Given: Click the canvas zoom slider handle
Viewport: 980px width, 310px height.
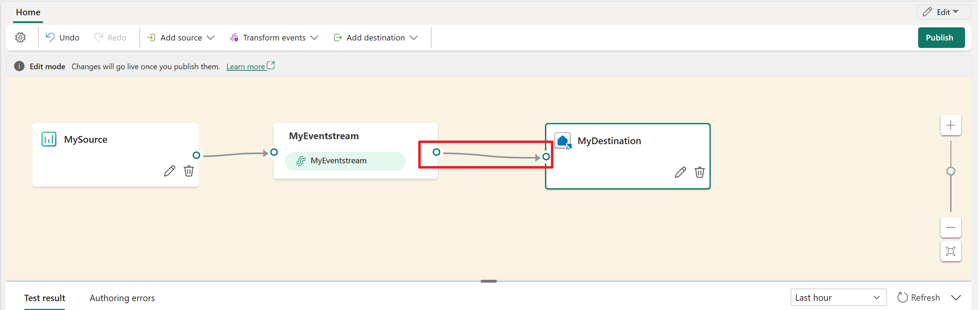Looking at the screenshot, I should click(x=950, y=172).
